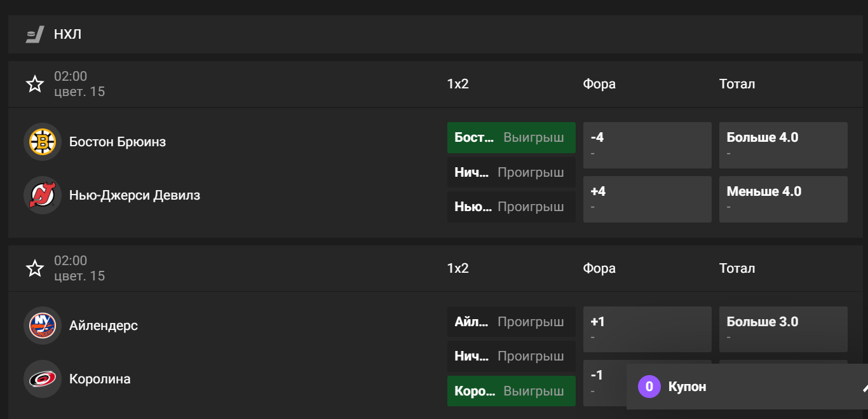The height and width of the screenshot is (419, 868).
Task: Click the NHL hockey stick icon
Action: [x=35, y=34]
